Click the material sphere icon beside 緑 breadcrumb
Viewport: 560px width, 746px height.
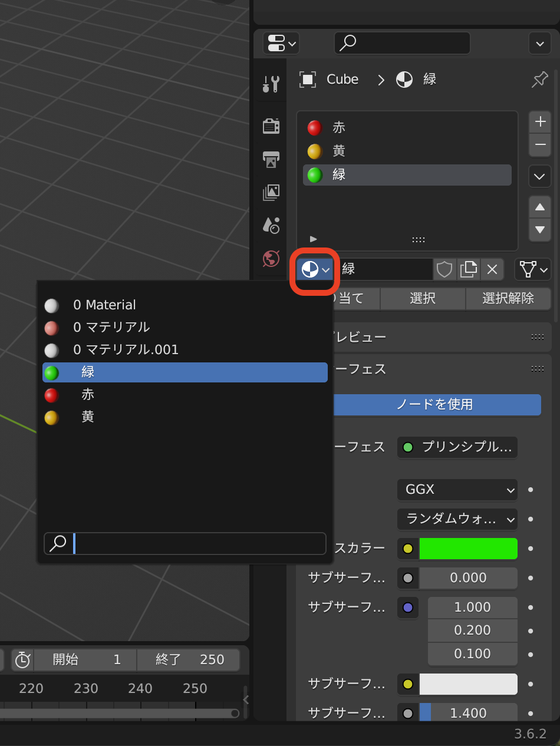tap(404, 80)
